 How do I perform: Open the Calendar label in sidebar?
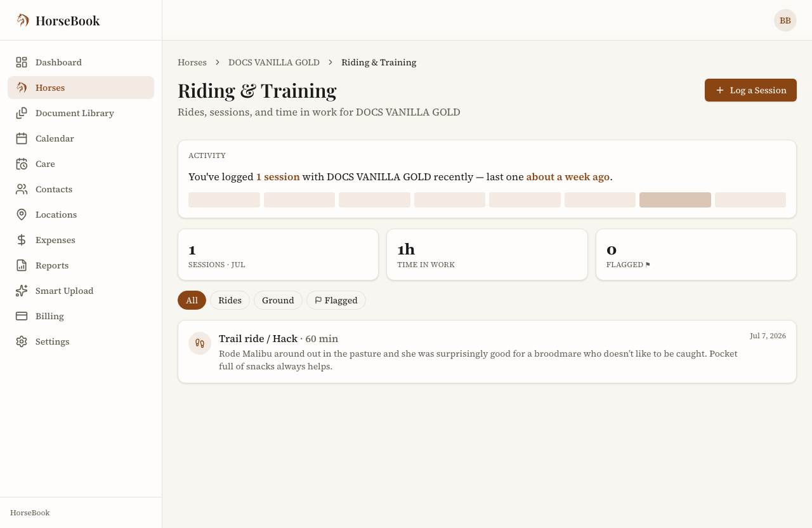[x=55, y=138]
